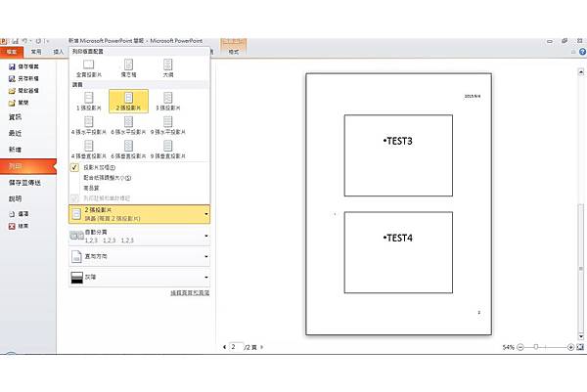
Task: Select the 3 slides handout layout
Action: (x=168, y=101)
